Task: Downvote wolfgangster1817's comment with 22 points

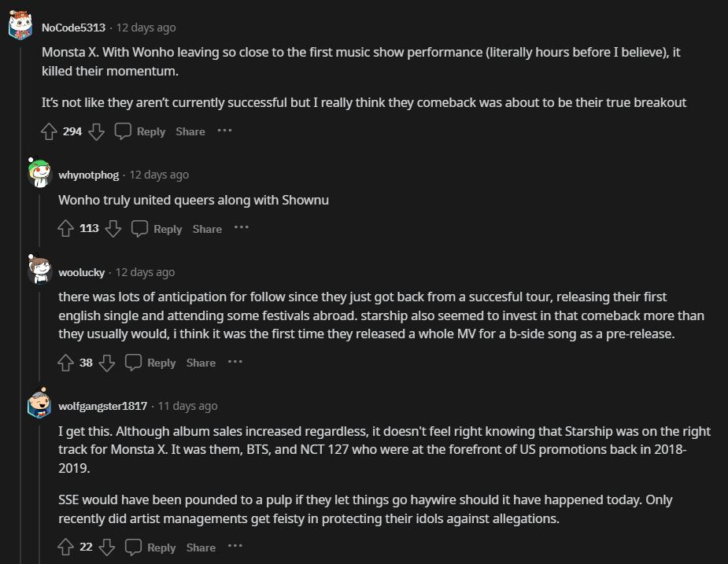Action: pyautogui.click(x=108, y=547)
